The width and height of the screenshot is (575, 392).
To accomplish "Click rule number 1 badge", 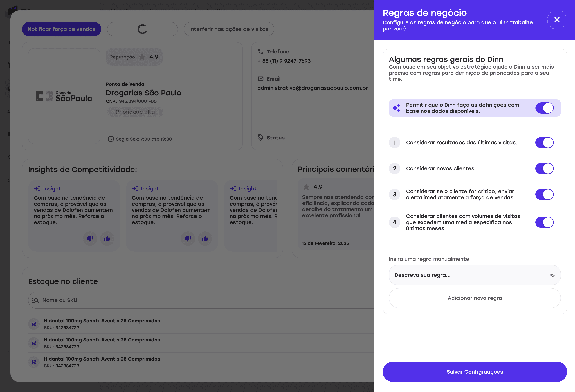I will point(395,143).
